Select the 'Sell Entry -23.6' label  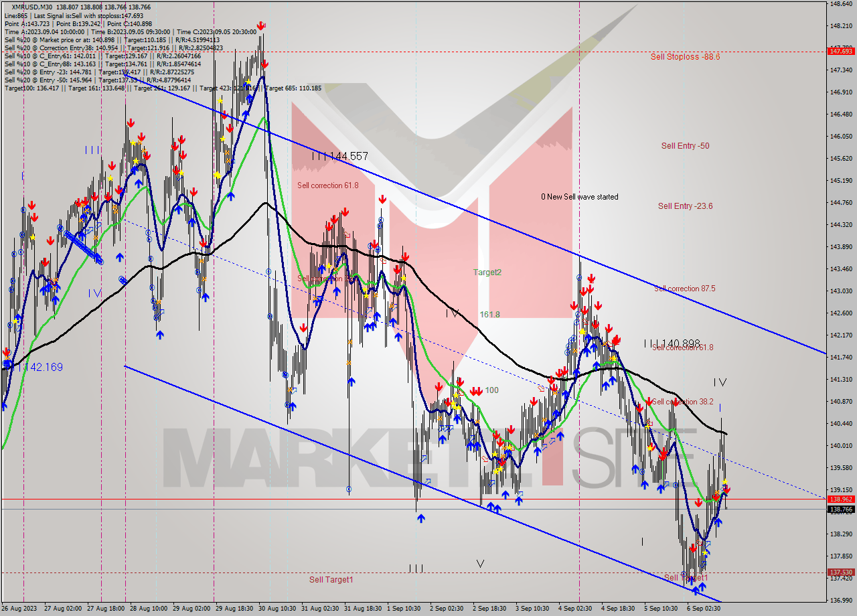(685, 206)
